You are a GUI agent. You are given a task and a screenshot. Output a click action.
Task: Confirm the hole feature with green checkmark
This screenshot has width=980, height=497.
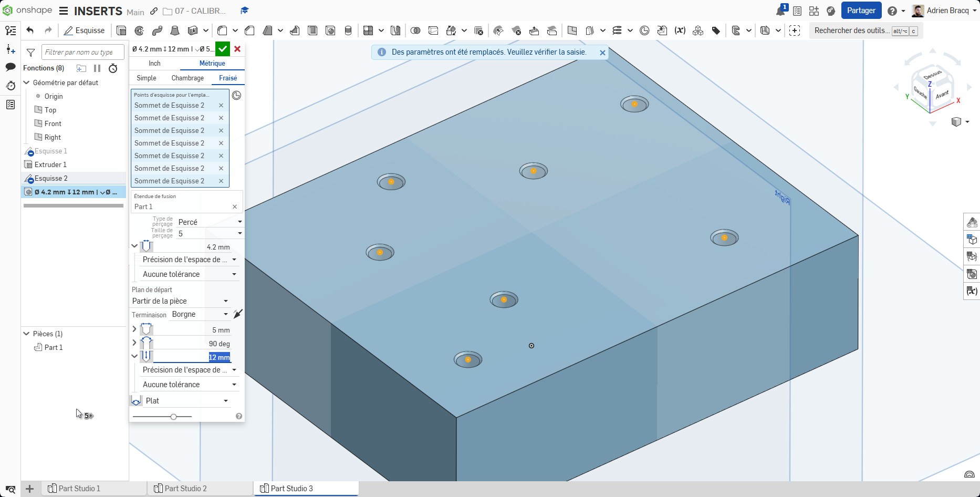pos(223,49)
